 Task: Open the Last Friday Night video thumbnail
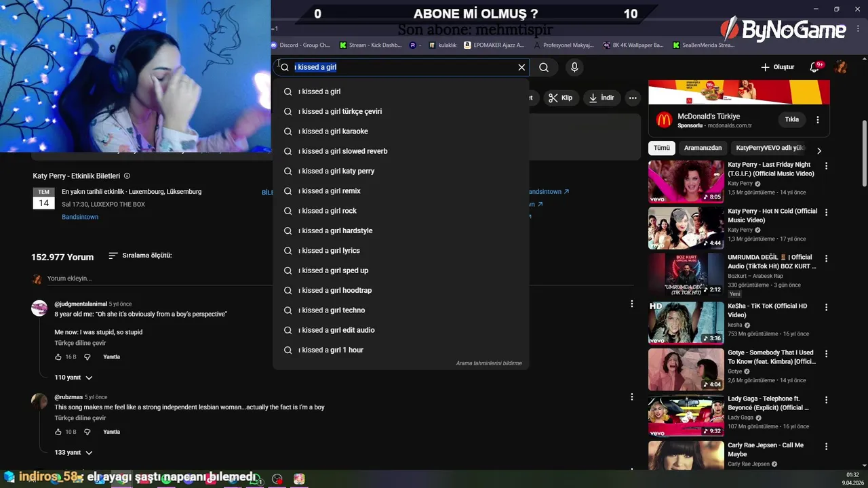point(686,182)
